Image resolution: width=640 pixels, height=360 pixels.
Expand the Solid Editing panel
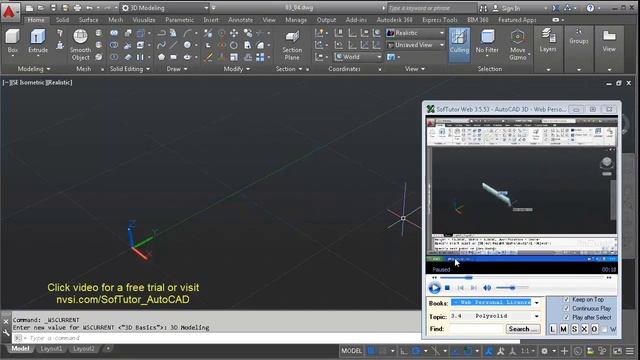[129, 69]
